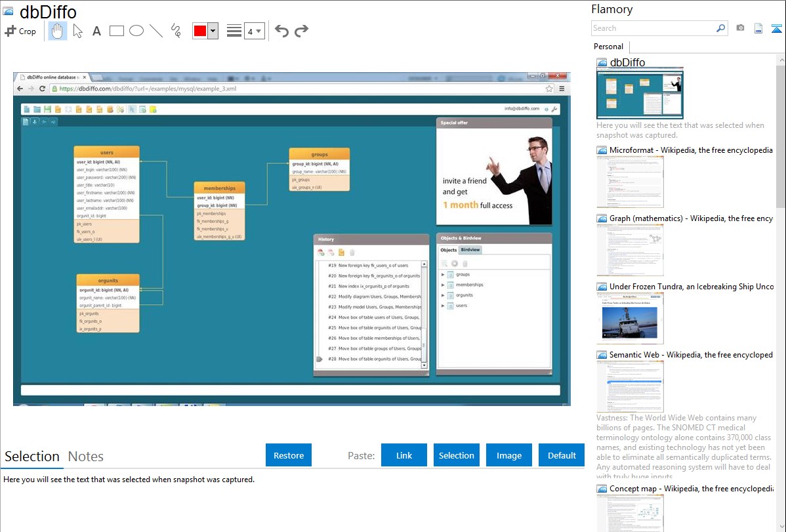Click the memberships table header in diagram
Viewport: 786px width, 532px height.
[220, 188]
